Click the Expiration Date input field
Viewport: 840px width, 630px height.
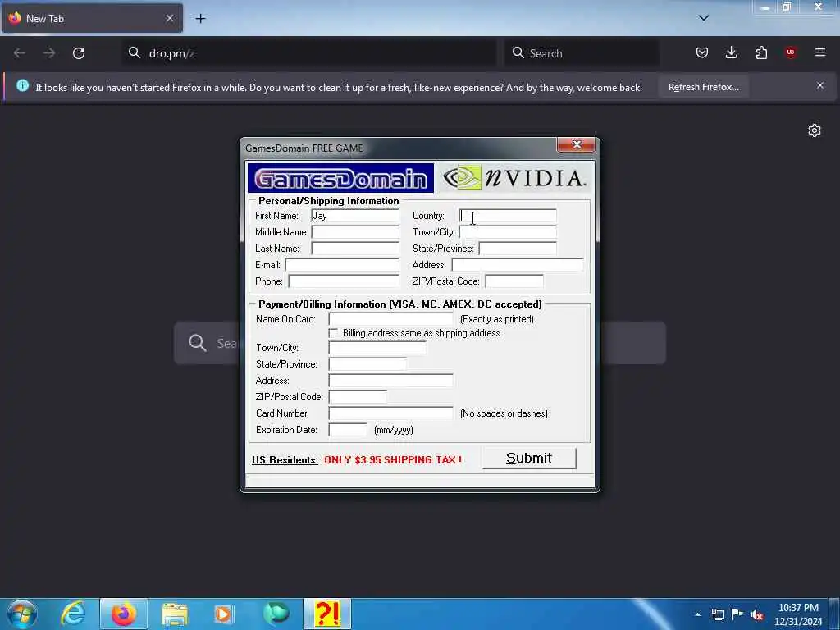tap(348, 430)
